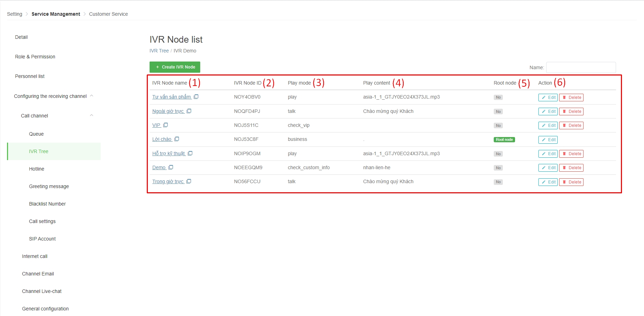
Task: Delete the Demo IVR node
Action: (x=571, y=168)
